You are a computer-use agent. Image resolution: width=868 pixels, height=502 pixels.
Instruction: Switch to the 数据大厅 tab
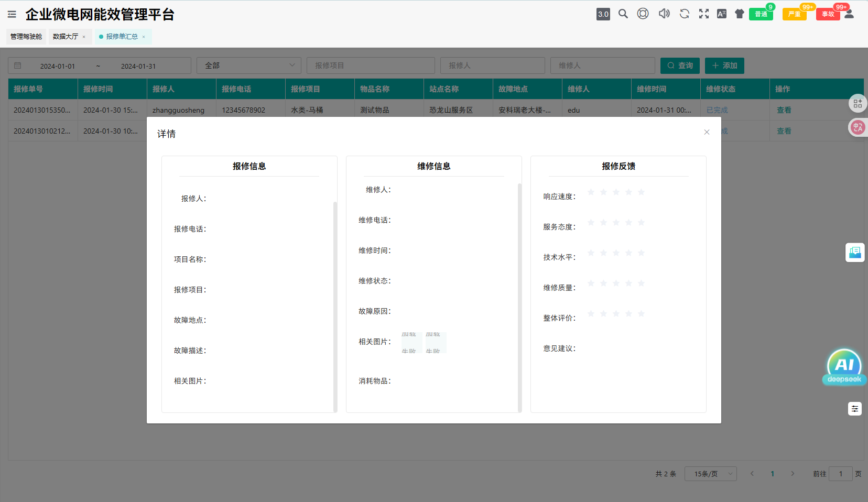click(x=66, y=37)
